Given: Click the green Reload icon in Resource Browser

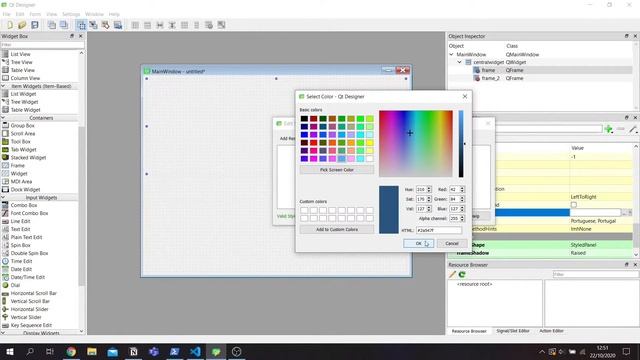Looking at the screenshot, I should [462, 274].
